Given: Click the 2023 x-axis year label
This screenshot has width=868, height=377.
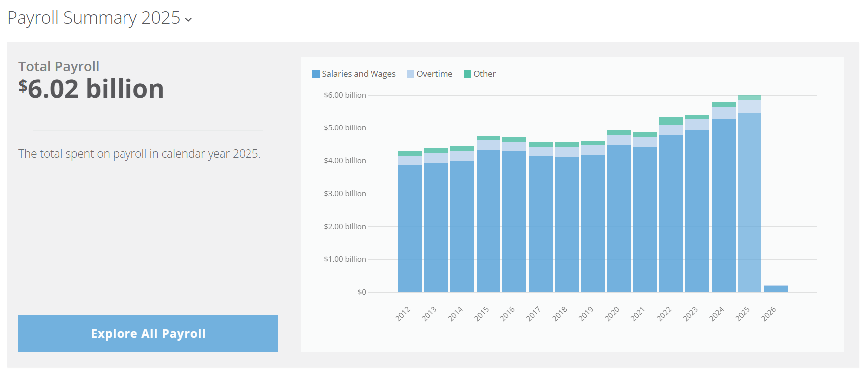Looking at the screenshot, I should coord(690,314).
